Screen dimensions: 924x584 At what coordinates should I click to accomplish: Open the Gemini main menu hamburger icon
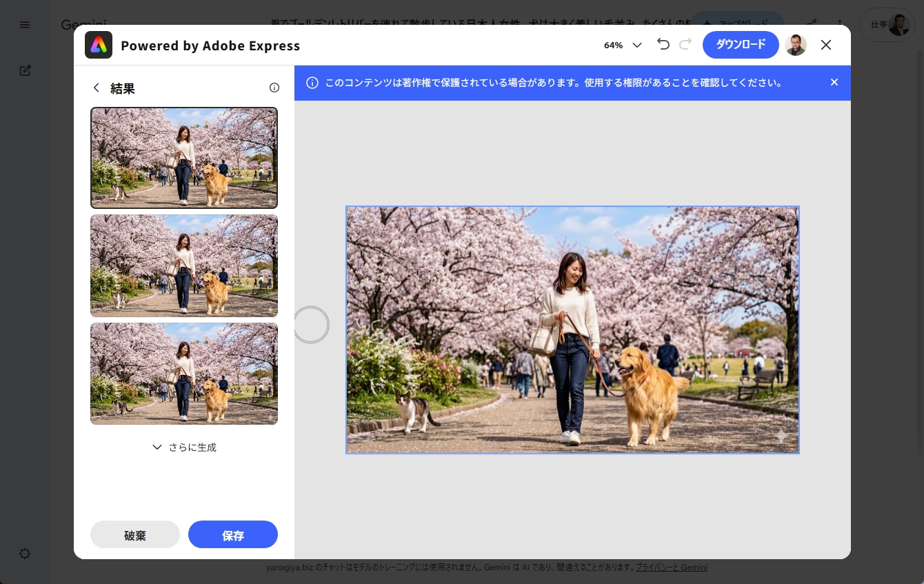coord(25,25)
